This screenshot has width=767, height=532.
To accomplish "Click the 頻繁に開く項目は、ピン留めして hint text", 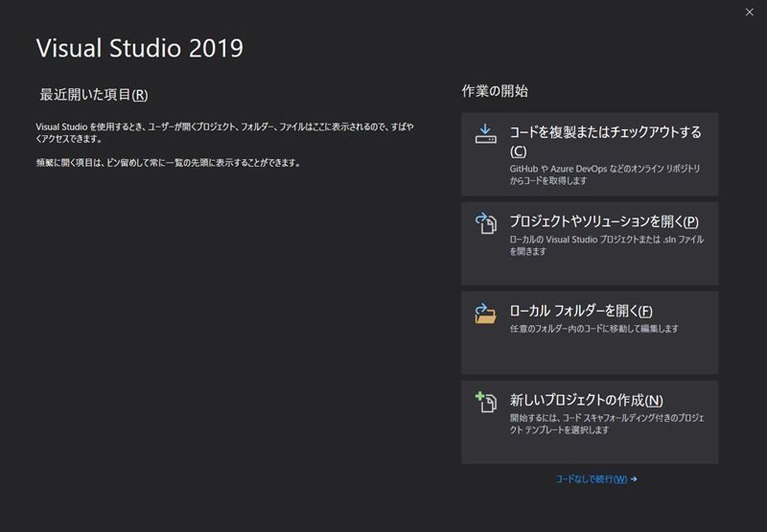I will (169, 163).
